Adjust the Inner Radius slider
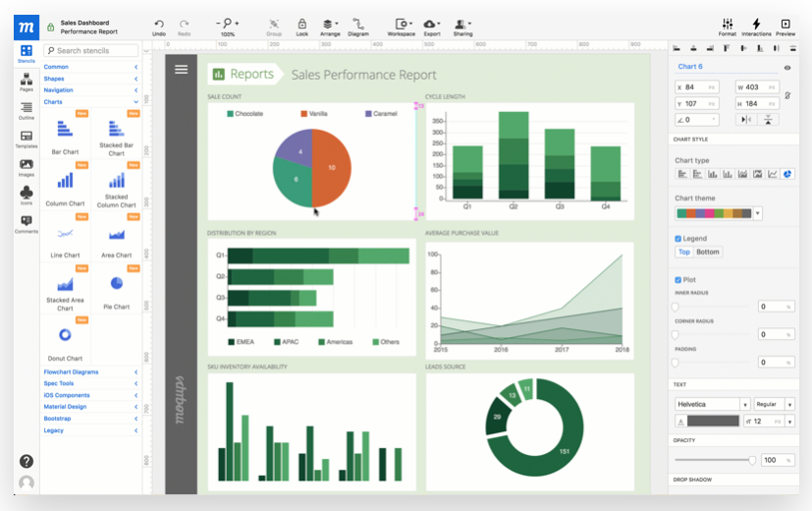The width and height of the screenshot is (812, 511). 675,307
